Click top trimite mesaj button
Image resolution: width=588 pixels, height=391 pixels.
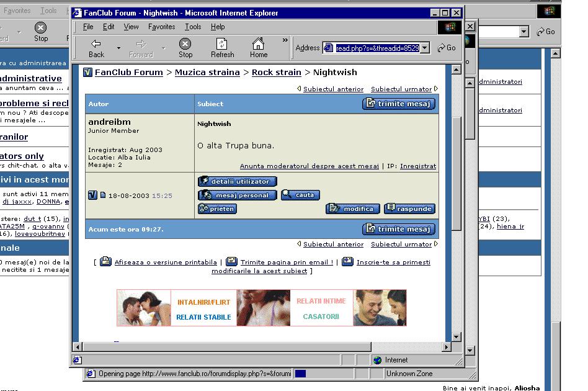coord(399,104)
